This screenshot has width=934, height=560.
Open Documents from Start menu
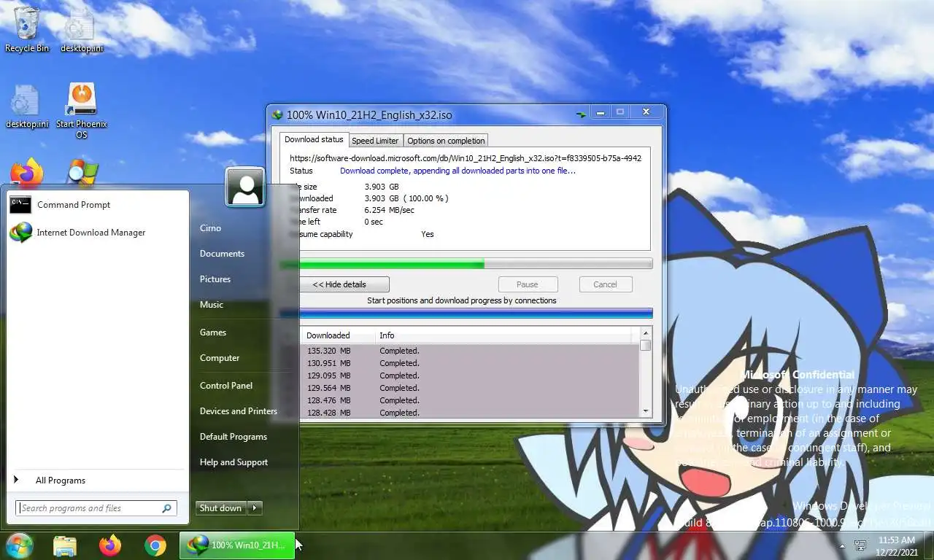[222, 254]
